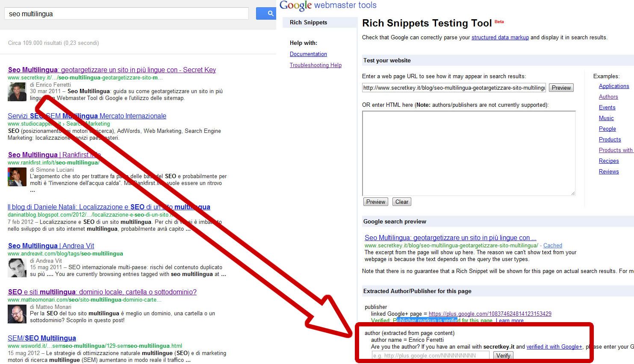Focus the web page URL input field
This screenshot has width=634, height=364.
(454, 88)
